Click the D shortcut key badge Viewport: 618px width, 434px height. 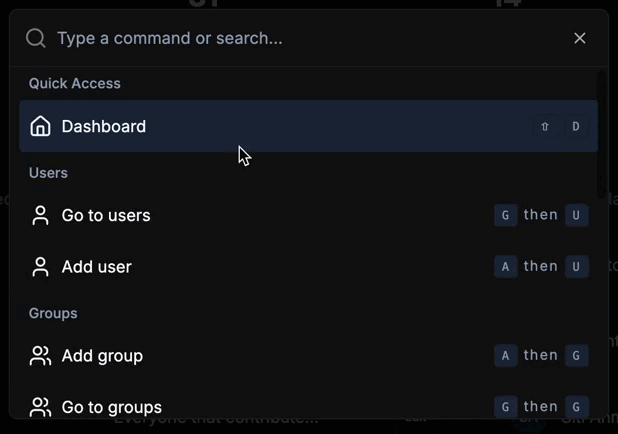click(x=576, y=127)
